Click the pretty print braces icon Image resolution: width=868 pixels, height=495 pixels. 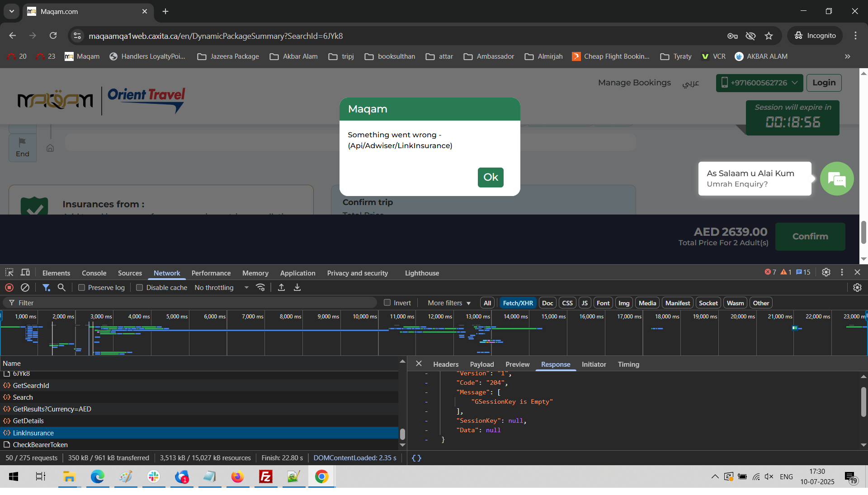(416, 458)
